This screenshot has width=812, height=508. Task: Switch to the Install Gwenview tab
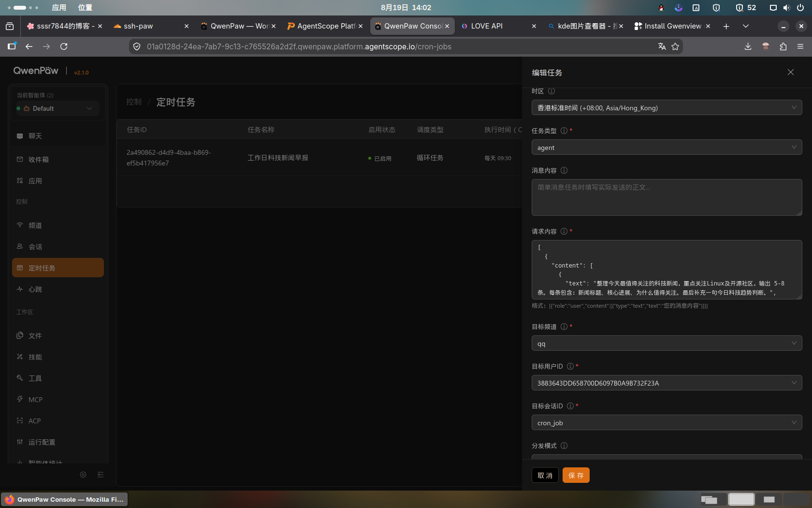tap(673, 26)
